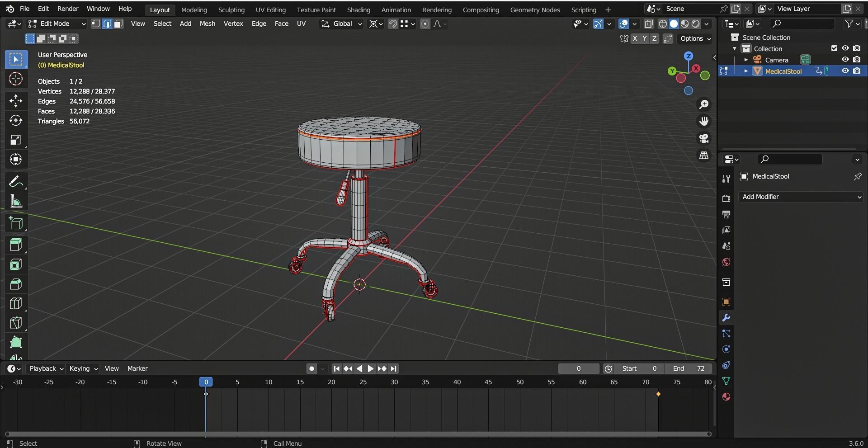Select the Add Cube tool

[16, 223]
